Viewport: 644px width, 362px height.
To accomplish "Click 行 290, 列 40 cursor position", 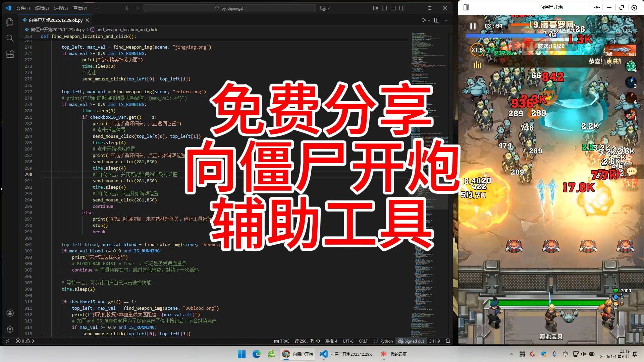I will [x=307, y=341].
